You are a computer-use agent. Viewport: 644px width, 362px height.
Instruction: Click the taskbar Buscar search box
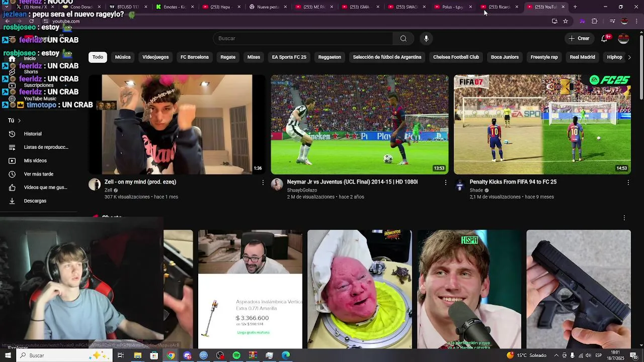coord(65,355)
